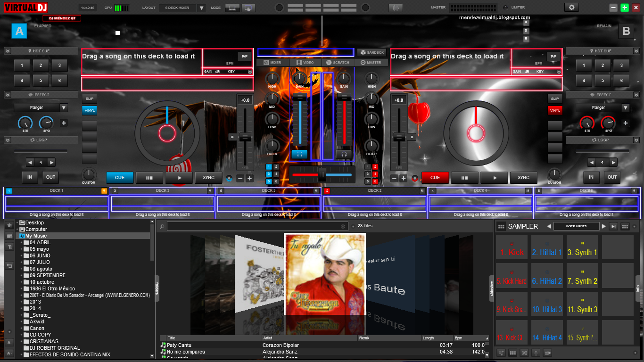Screen dimensions: 644x362
Task: Toggle right deck headphone cue button
Action: point(344,154)
